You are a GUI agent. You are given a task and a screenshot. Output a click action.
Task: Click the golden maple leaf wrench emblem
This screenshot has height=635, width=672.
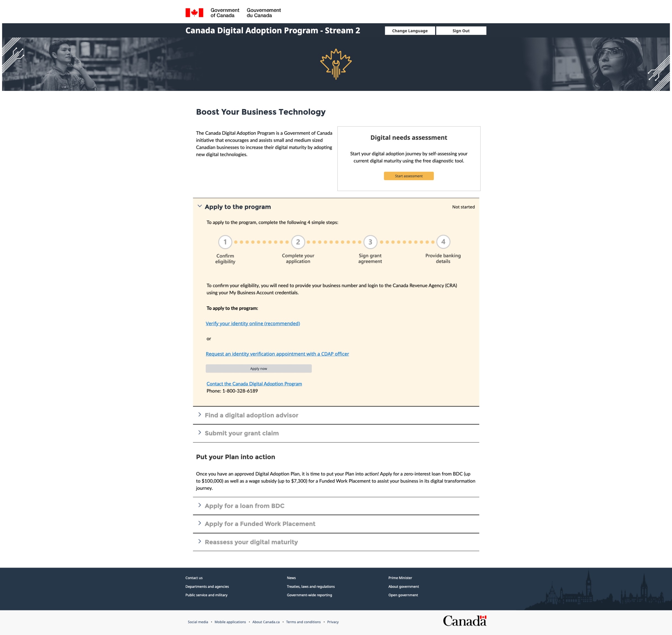click(336, 64)
